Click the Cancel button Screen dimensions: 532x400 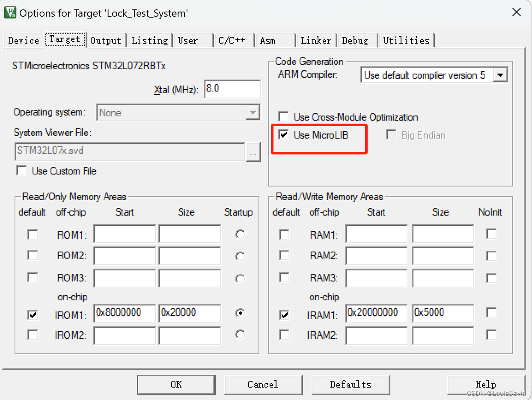(x=263, y=384)
